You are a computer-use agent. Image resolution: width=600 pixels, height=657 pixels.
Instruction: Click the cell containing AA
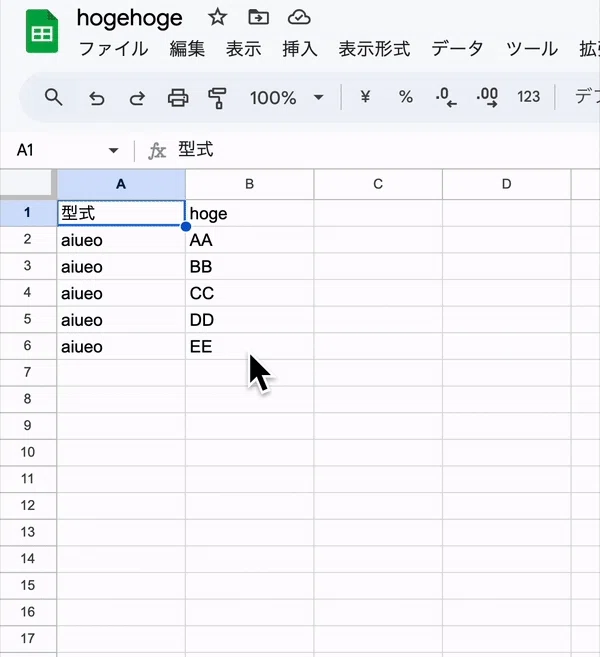click(250, 240)
